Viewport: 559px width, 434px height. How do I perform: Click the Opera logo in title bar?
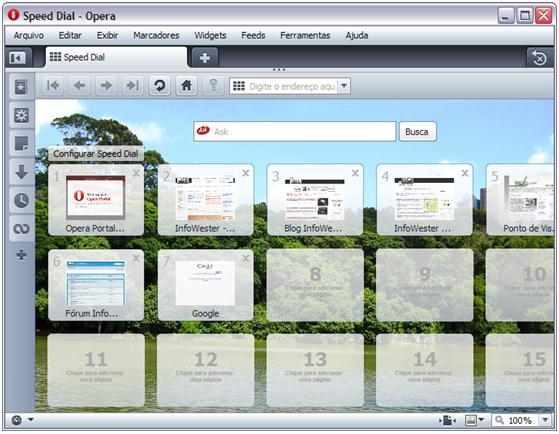(13, 15)
